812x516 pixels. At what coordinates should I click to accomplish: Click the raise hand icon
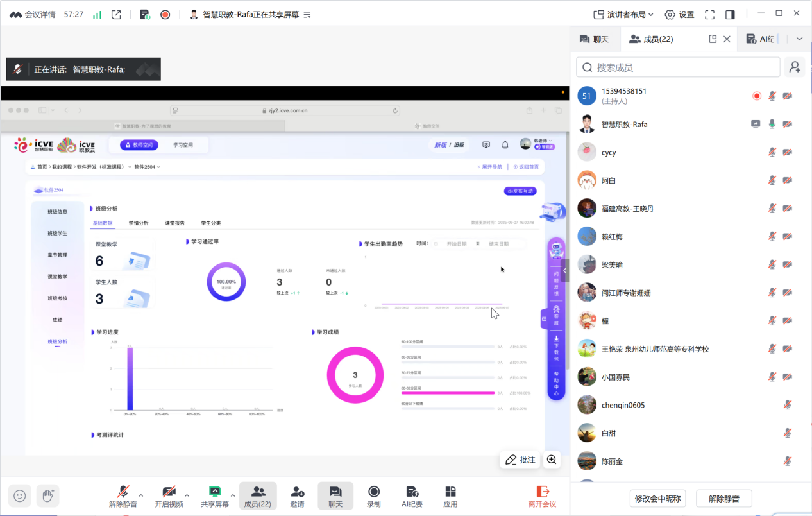[x=47, y=495]
